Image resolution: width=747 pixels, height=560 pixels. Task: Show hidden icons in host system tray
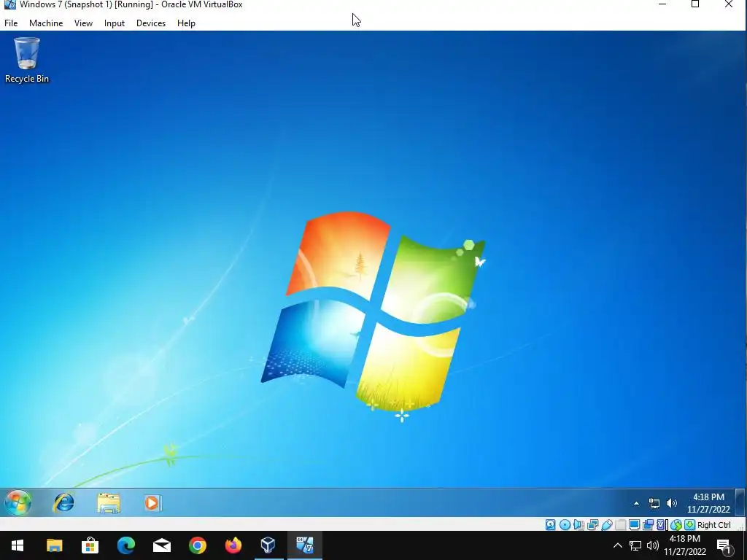[617, 545]
